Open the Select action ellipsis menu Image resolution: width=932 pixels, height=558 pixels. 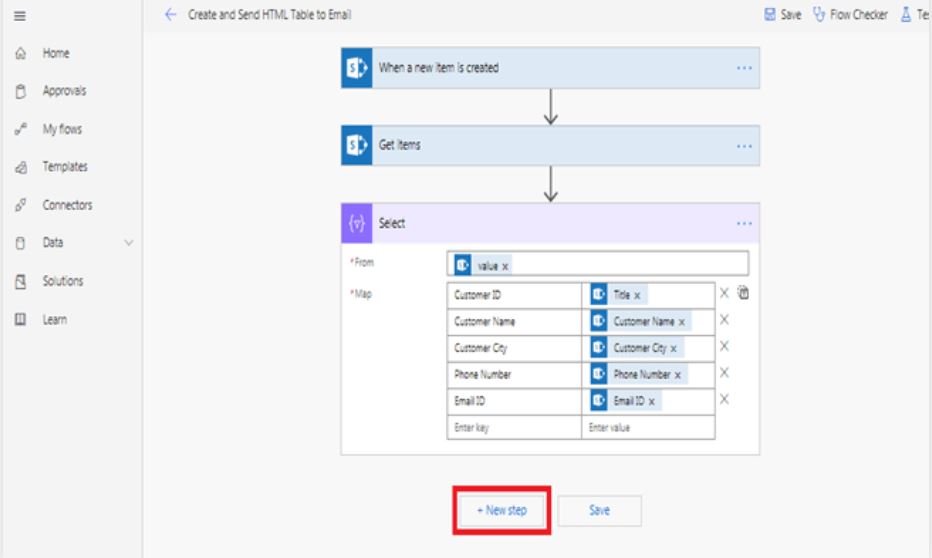(744, 223)
